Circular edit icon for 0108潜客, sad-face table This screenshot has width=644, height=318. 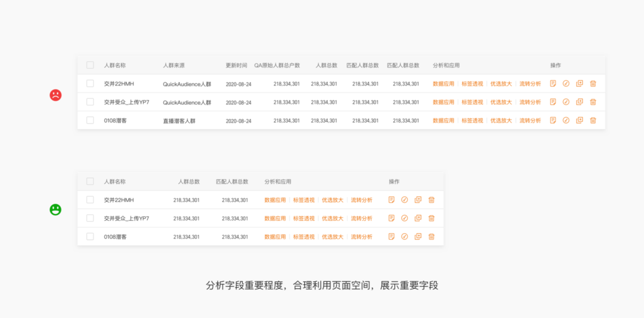coord(566,120)
